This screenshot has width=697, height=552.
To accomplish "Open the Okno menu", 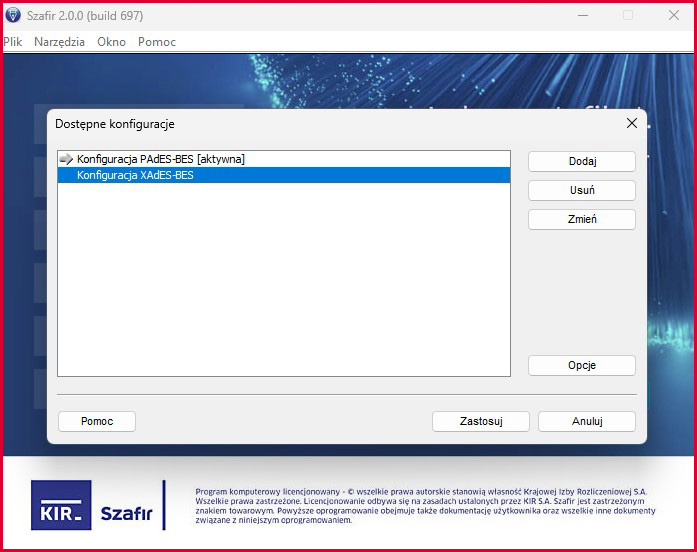I will [111, 42].
